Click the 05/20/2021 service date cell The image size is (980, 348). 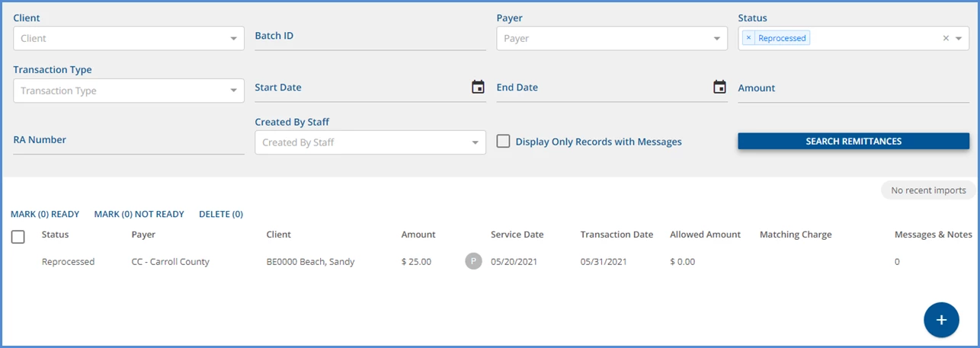(x=516, y=261)
